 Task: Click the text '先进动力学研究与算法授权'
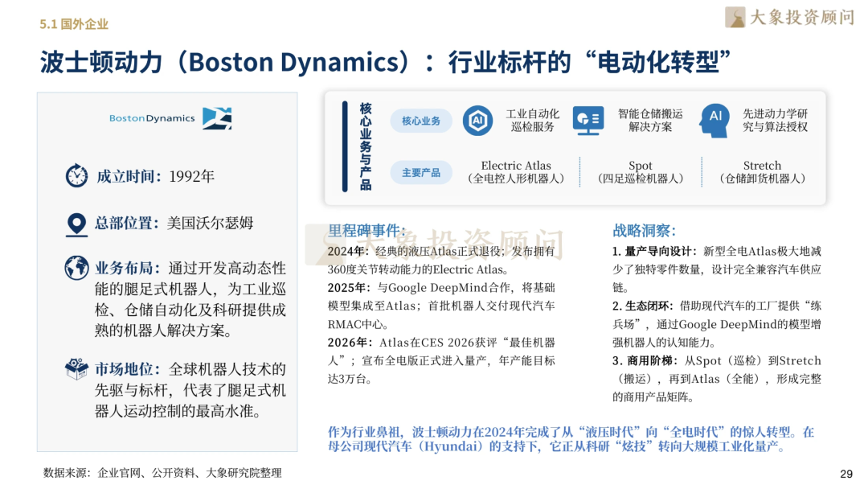[775, 120]
